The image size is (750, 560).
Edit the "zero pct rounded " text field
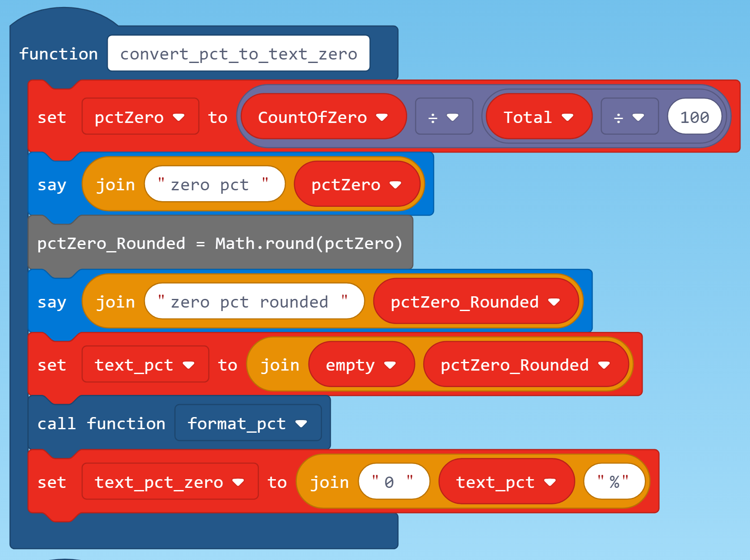254,301
